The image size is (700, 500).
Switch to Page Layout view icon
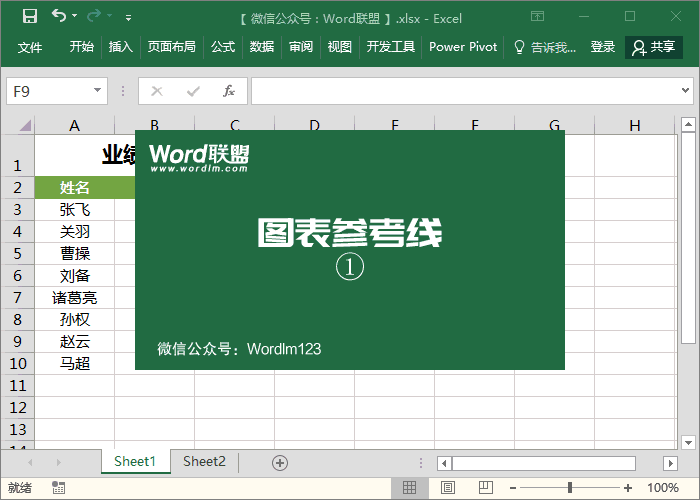(x=448, y=488)
